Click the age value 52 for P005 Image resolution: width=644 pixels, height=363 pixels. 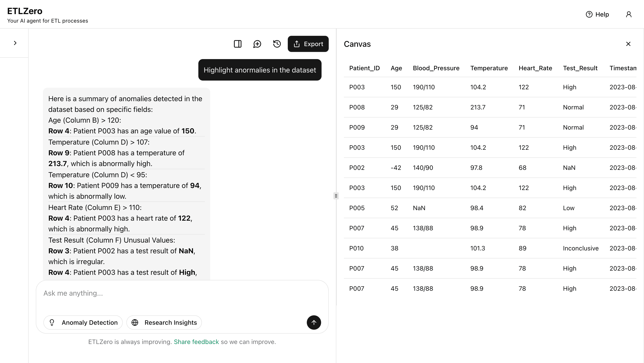(394, 208)
